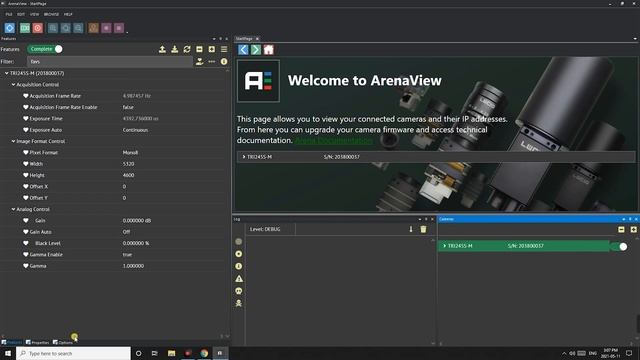This screenshot has height=360, width=640.
Task: Open the View menu
Action: pos(34,14)
